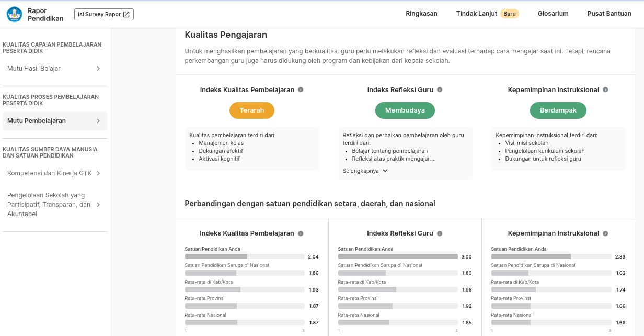The image size is (644, 336).
Task: Click the green Membudaya status badge
Action: (405, 110)
